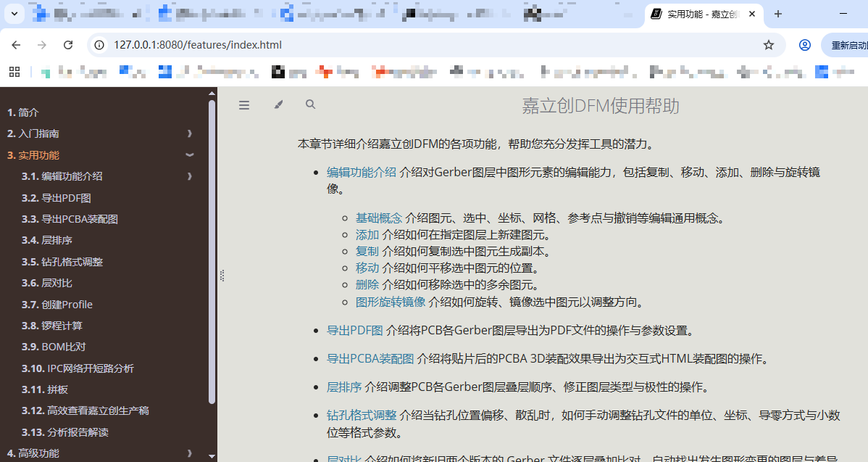Follow the 图形旋转镜像 link
868x462 pixels.
(391, 302)
